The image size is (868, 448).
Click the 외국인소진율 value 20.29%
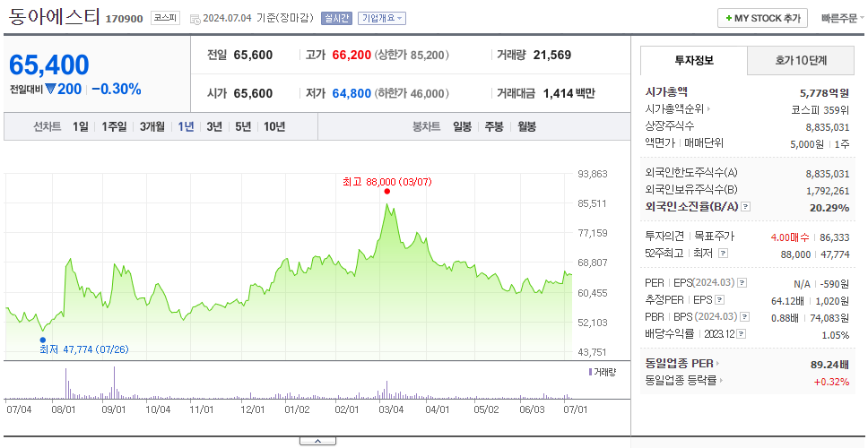click(829, 208)
